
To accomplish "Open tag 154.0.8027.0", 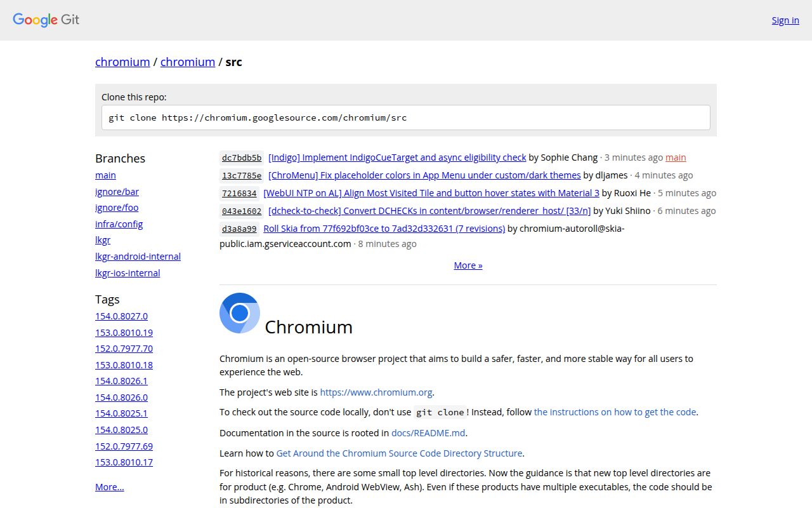I will click(x=121, y=316).
